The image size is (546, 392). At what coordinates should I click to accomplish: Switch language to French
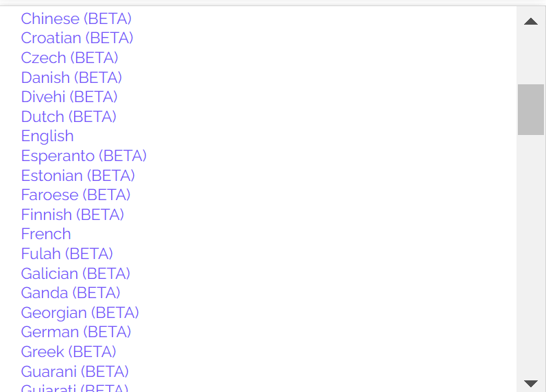click(46, 234)
